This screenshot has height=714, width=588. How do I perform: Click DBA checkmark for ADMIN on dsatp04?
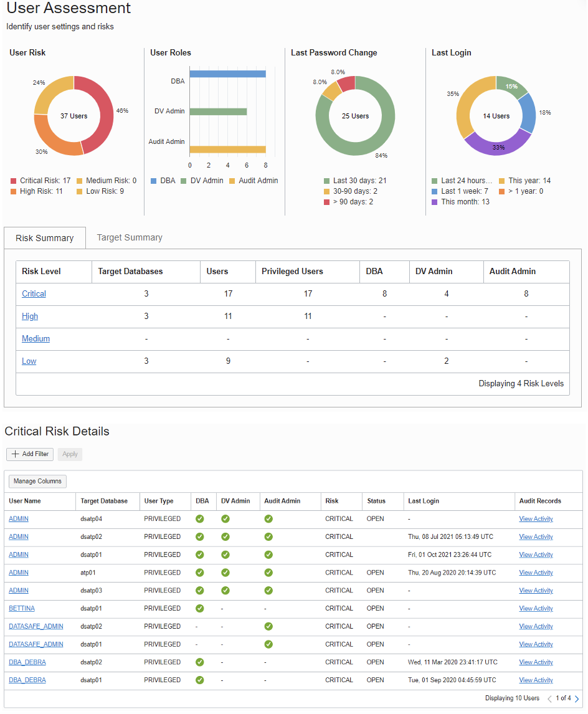click(x=200, y=518)
